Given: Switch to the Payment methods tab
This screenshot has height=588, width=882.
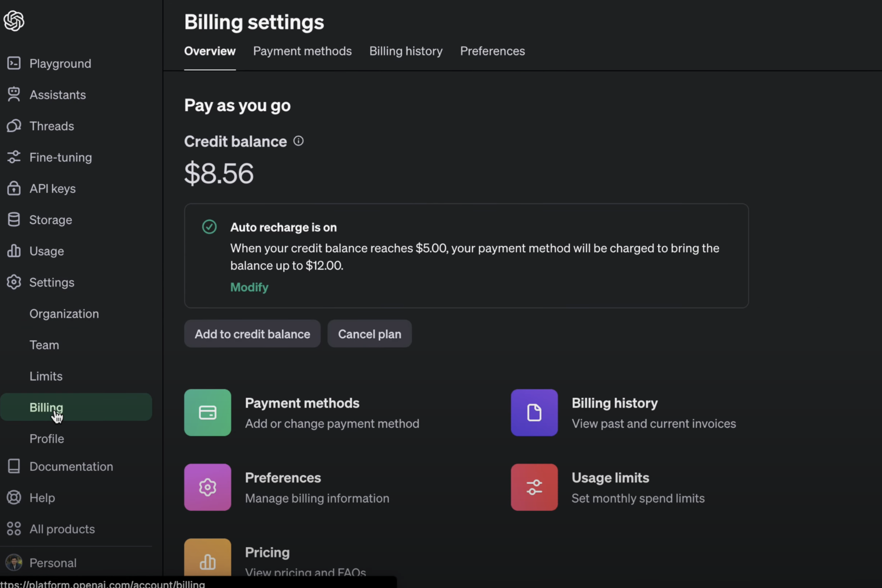Looking at the screenshot, I should click(302, 51).
